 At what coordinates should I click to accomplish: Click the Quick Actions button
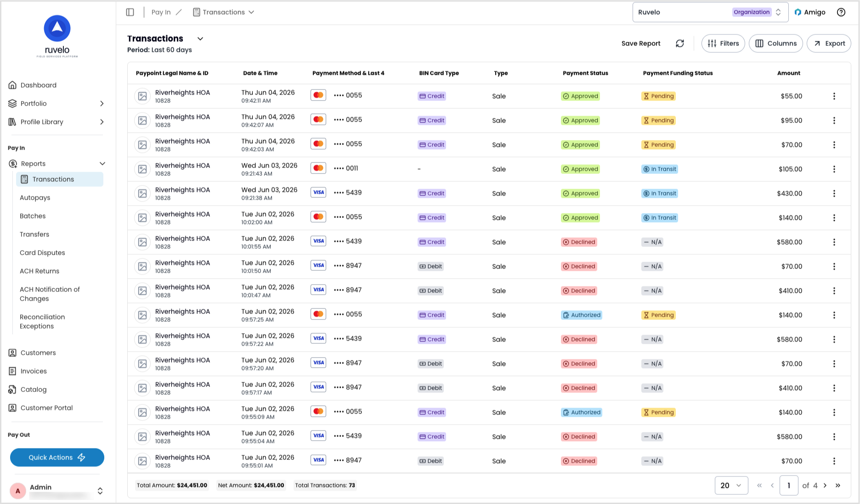tap(57, 458)
